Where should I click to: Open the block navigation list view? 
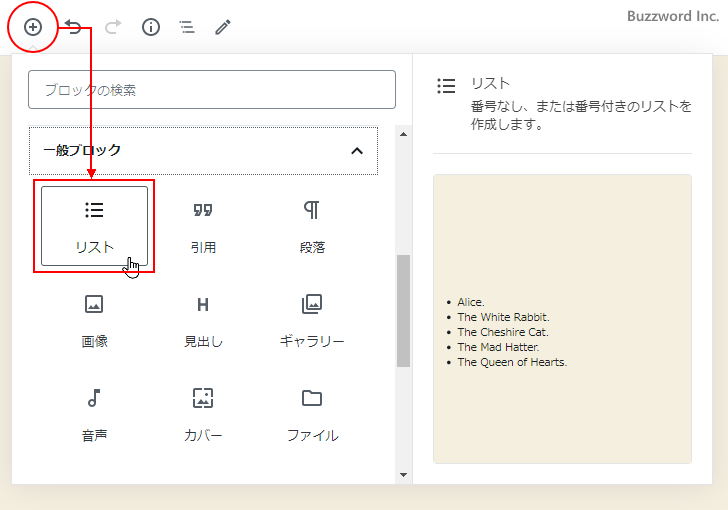pos(187,27)
